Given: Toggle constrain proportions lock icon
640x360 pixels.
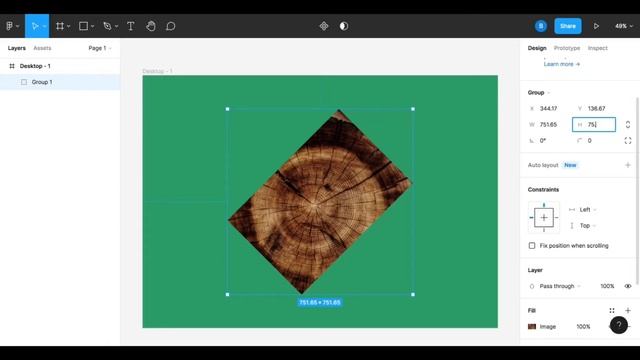Looking at the screenshot, I should pos(628,124).
